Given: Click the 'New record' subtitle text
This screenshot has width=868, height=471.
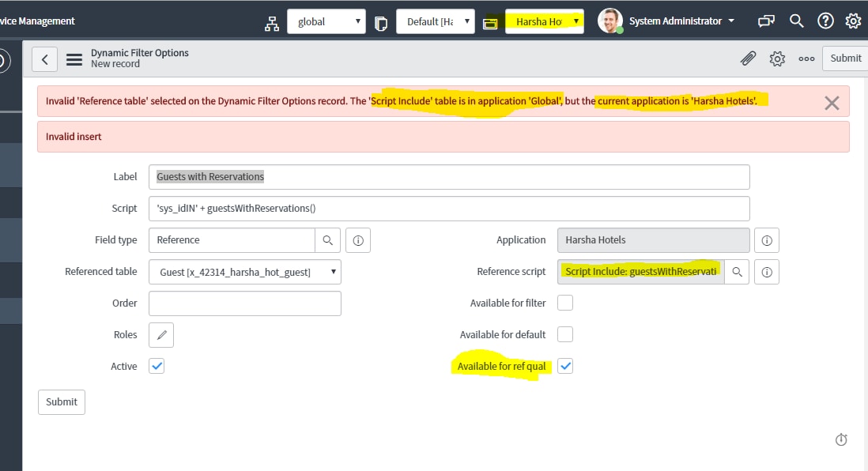Looking at the screenshot, I should click(x=115, y=64).
